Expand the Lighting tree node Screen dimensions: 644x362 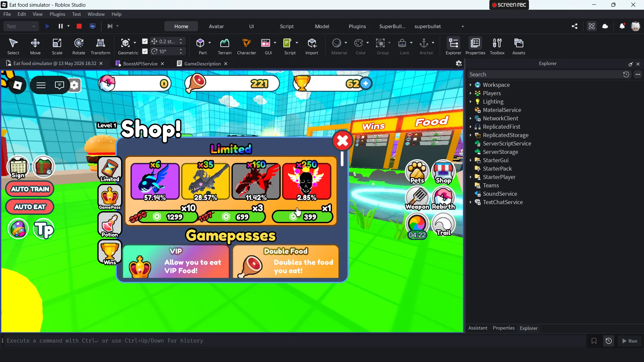(x=471, y=102)
